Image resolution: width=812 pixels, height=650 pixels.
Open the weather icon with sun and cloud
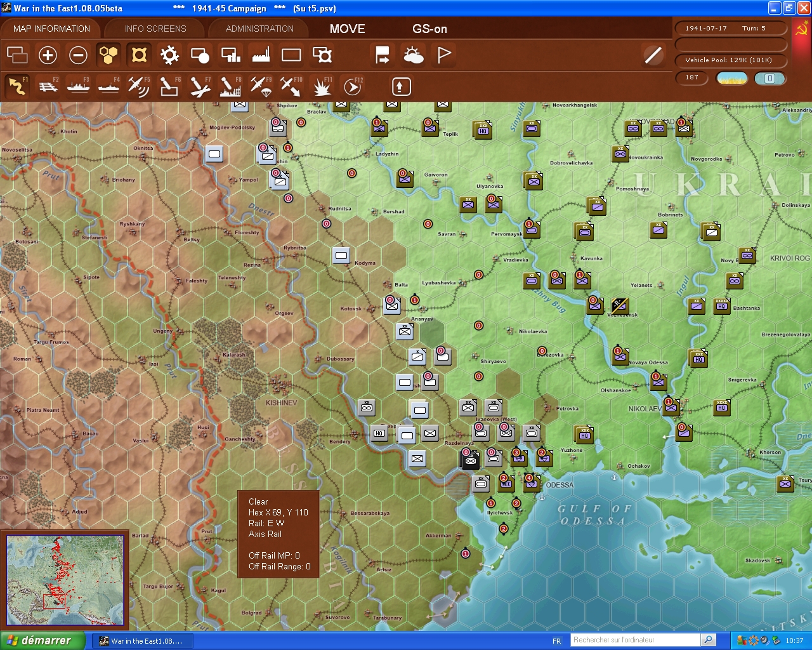coord(414,55)
